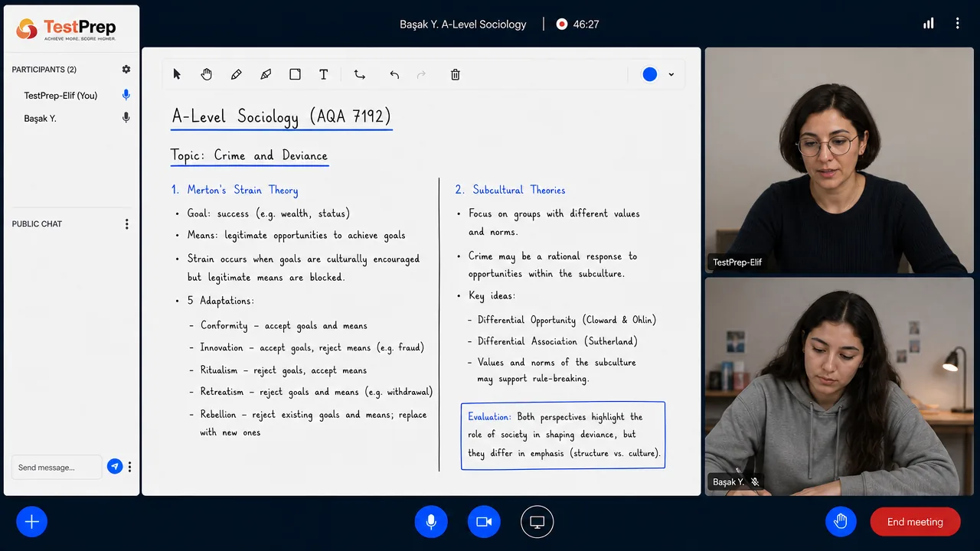Send chat message with paper-plane button
Viewport: 980px width, 551px height.
click(115, 466)
